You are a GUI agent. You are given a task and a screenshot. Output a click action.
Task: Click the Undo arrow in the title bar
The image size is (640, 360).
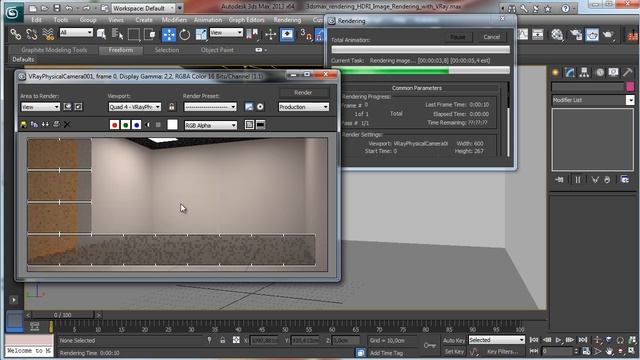tap(69, 8)
